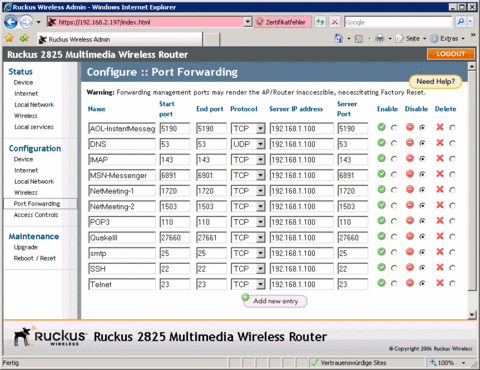This screenshot has height=370, width=480.
Task: Click the Zertifikatfehler certificate error badge
Action: click(283, 22)
